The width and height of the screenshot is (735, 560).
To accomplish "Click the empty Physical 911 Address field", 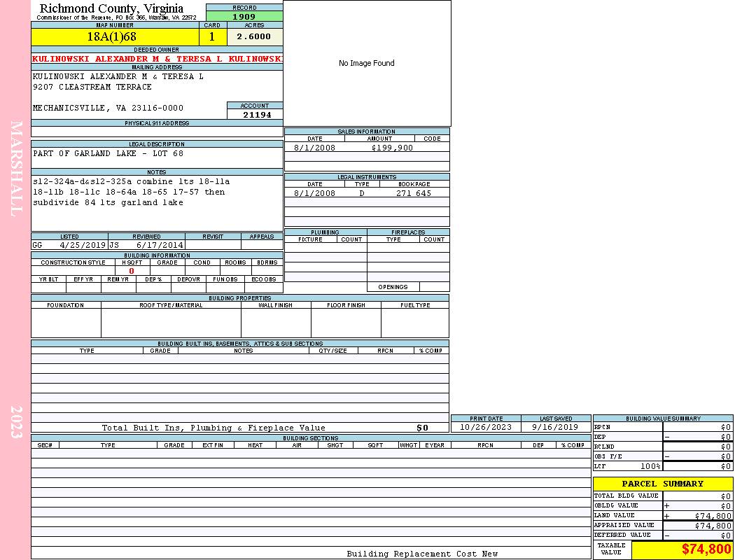I will pyautogui.click(x=157, y=132).
